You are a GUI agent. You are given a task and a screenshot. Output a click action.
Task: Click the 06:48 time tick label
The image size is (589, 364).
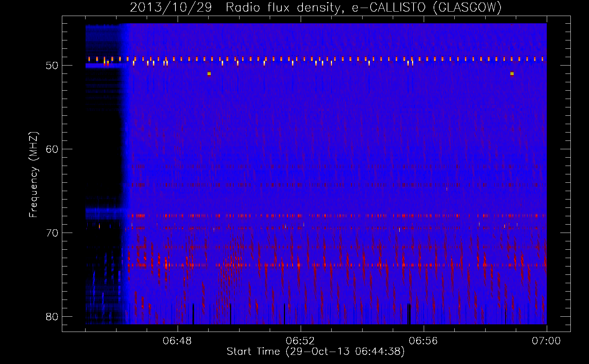(x=177, y=341)
